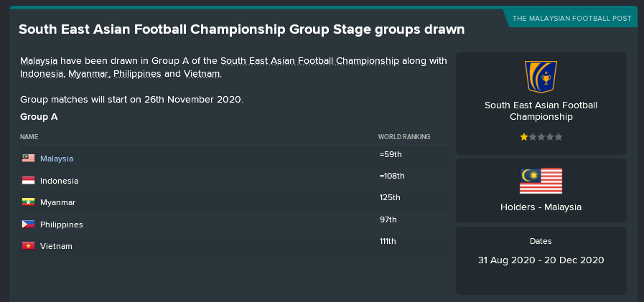
Task: Open South East Asian Football Championship text link
Action: coord(309,61)
